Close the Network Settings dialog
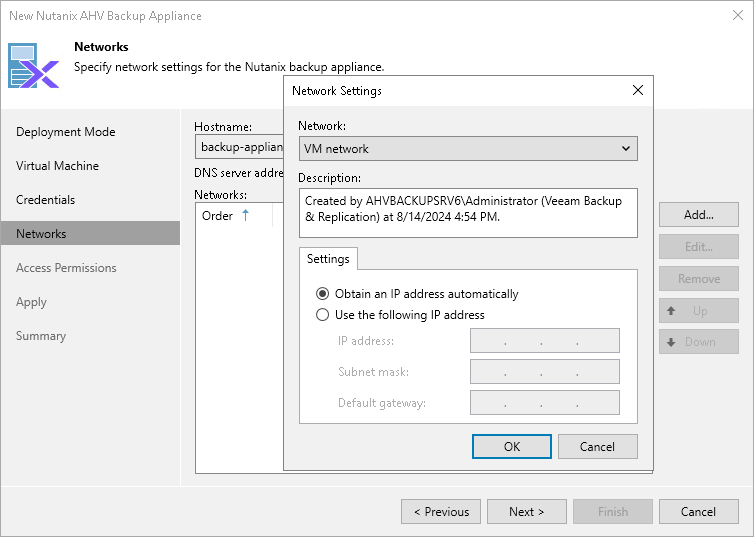This screenshot has width=754, height=537. pos(638,90)
